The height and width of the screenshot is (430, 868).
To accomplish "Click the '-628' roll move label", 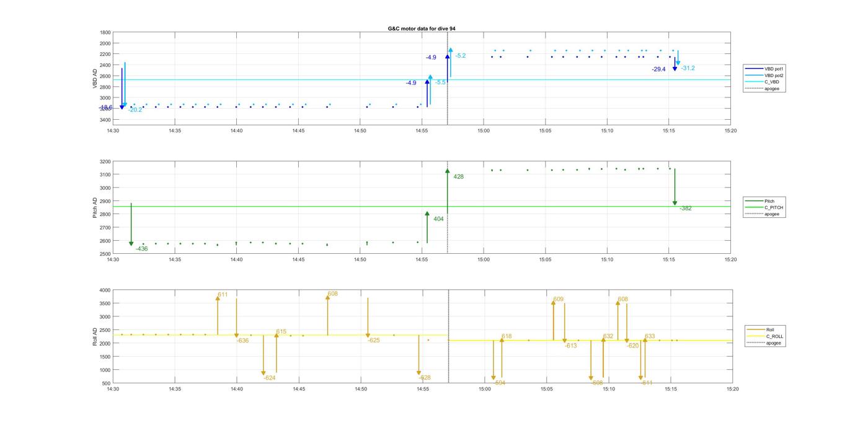I will pos(425,378).
